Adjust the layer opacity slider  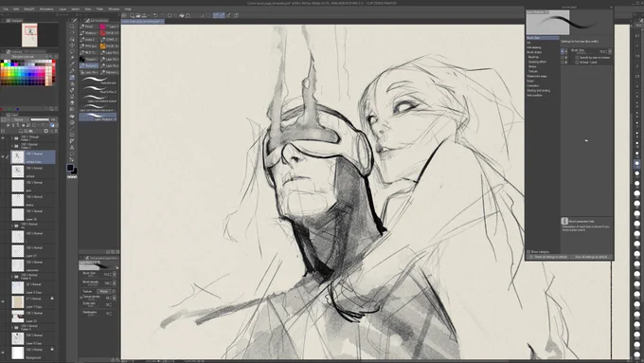40,119
